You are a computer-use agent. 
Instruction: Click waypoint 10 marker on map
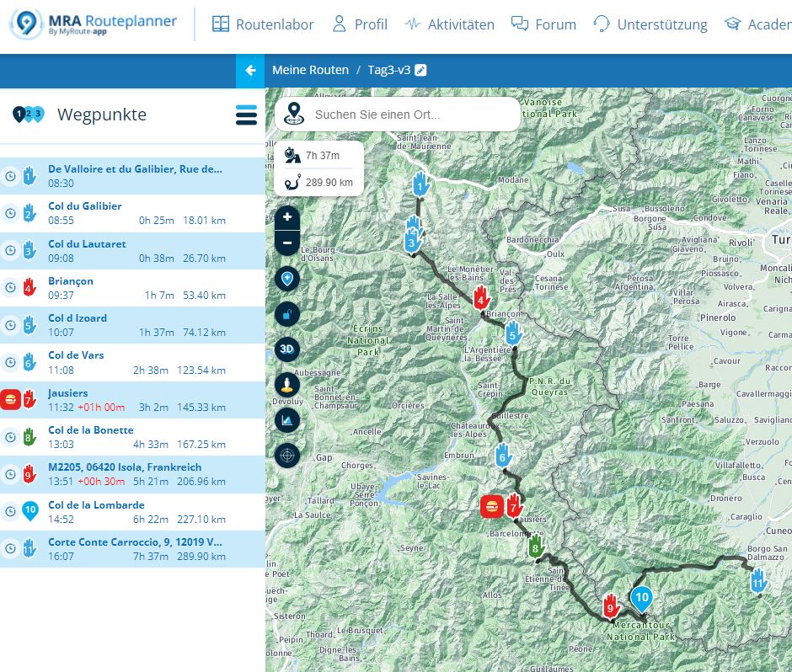tap(641, 598)
